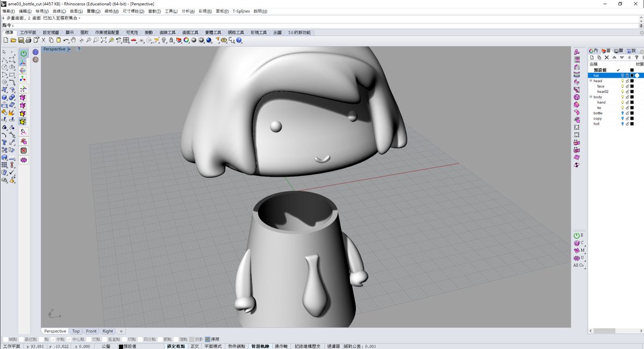The height and width of the screenshot is (349, 644).
Task: Click the Lock padlock icon in toolbar
Action: (x=171, y=40)
